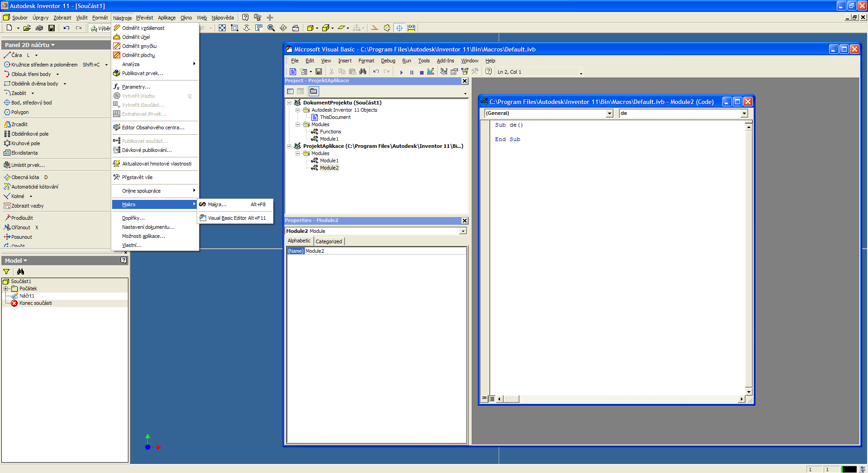
Task: Open Visual Basic Editor menu entry
Action: [x=236, y=218]
